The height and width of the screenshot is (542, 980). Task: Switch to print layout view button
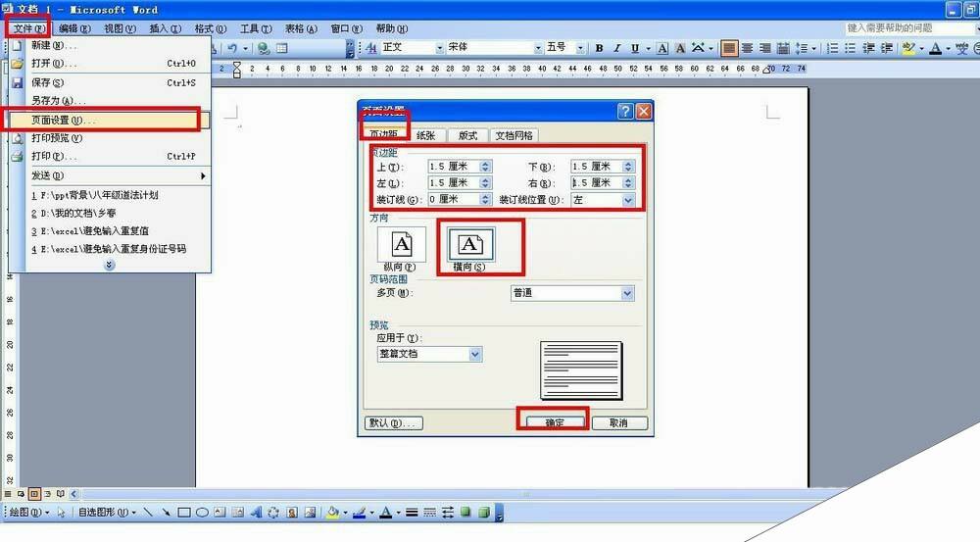tap(33, 494)
